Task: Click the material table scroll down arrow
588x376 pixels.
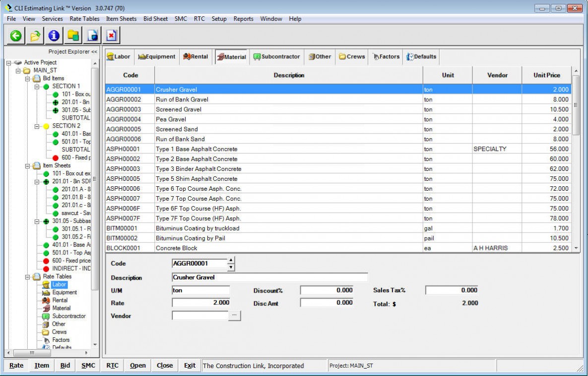Action: coord(576,248)
